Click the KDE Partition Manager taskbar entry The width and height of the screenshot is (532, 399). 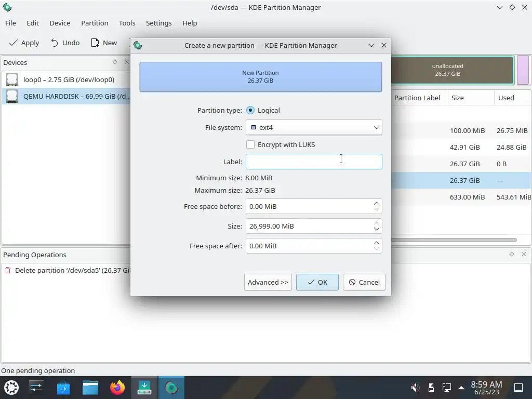coord(171,388)
